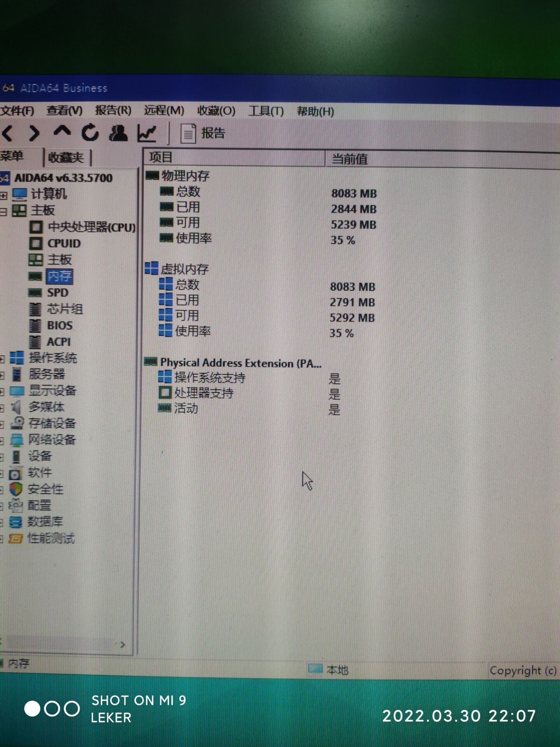Refresh the current page

tap(90, 133)
